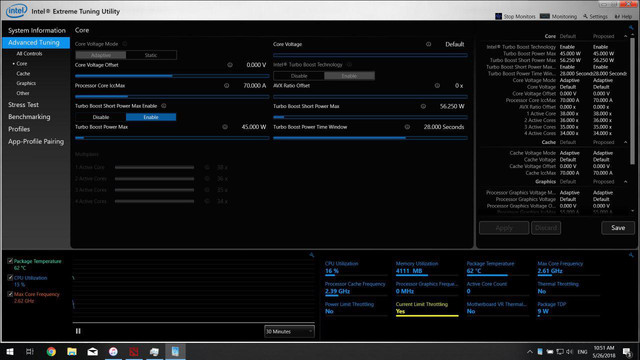Screen dimensions: 640x360
Task: Open Windows Start menu
Action: (10, 351)
